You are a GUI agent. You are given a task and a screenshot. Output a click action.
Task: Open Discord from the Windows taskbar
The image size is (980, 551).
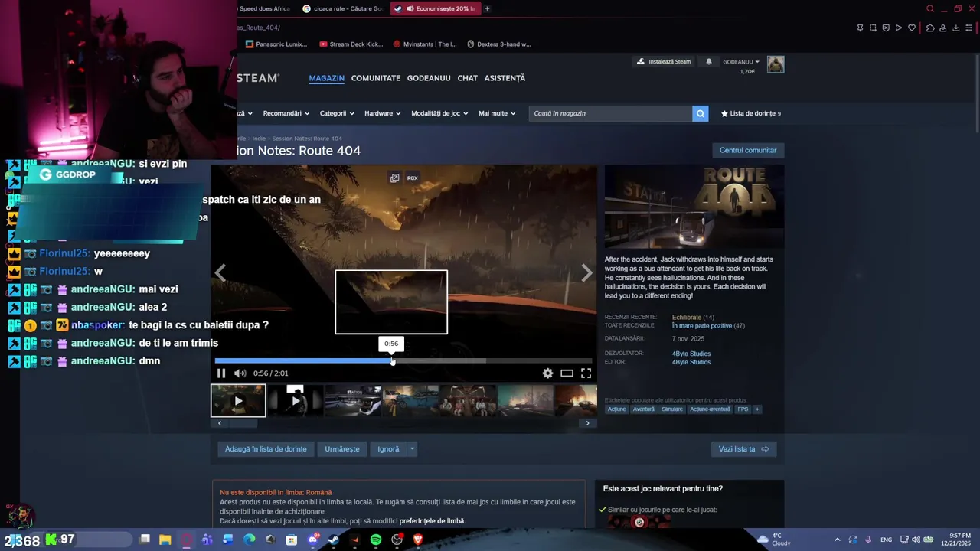click(x=312, y=540)
